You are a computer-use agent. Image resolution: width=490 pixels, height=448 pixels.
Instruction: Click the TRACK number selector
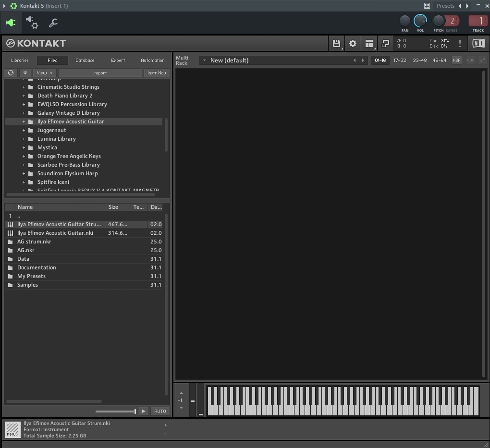click(x=478, y=21)
